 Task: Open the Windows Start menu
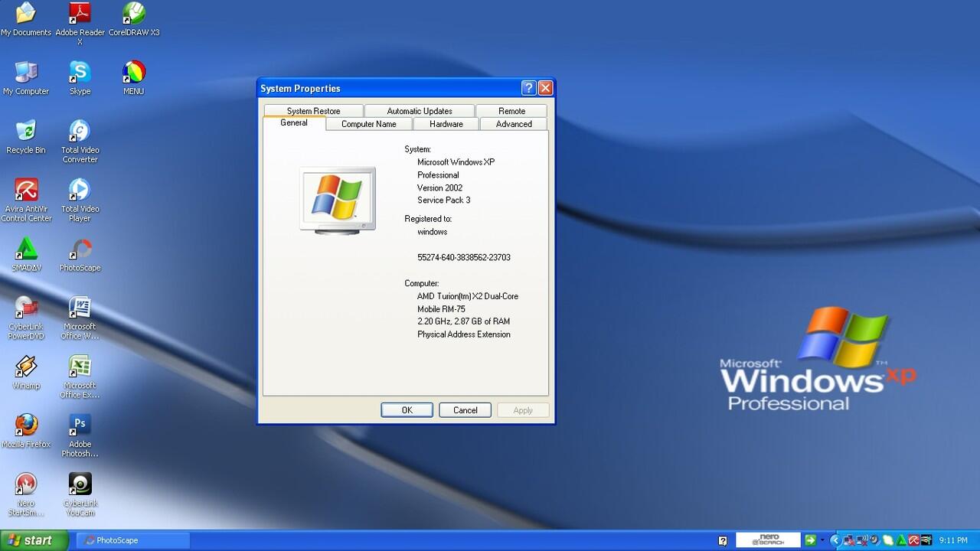34,540
